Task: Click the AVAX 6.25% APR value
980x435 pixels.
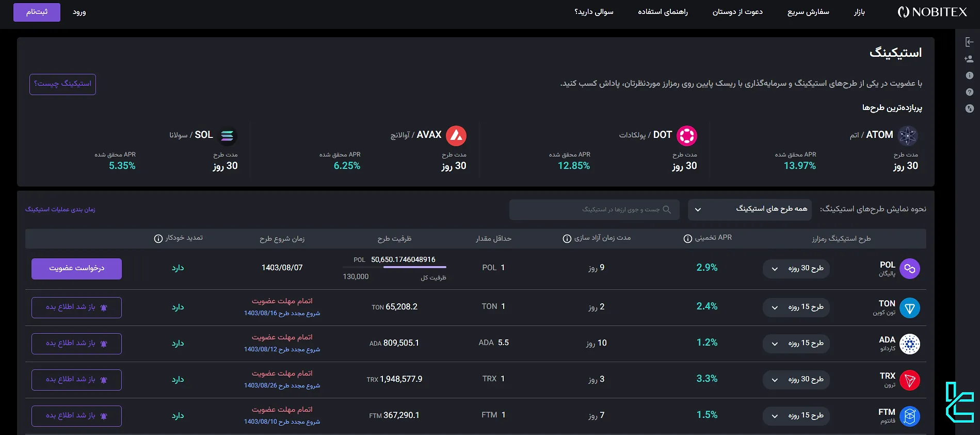Action: tap(347, 166)
